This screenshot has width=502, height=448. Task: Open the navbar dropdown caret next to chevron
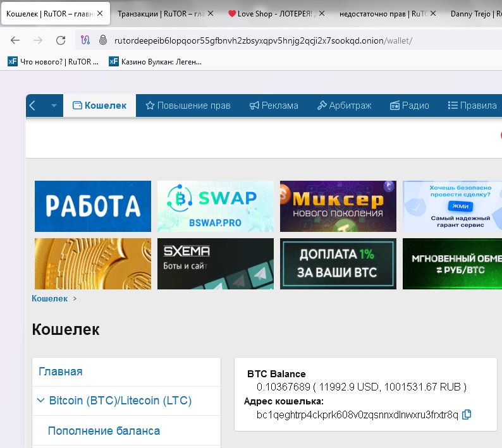(x=54, y=106)
